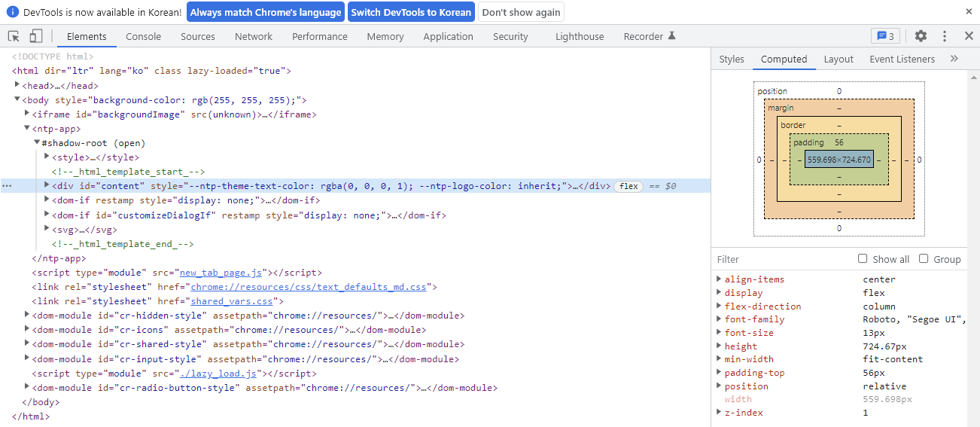Image resolution: width=980 pixels, height=427 pixels.
Task: Show more sidebar tabs chevron
Action: pyautogui.click(x=954, y=59)
